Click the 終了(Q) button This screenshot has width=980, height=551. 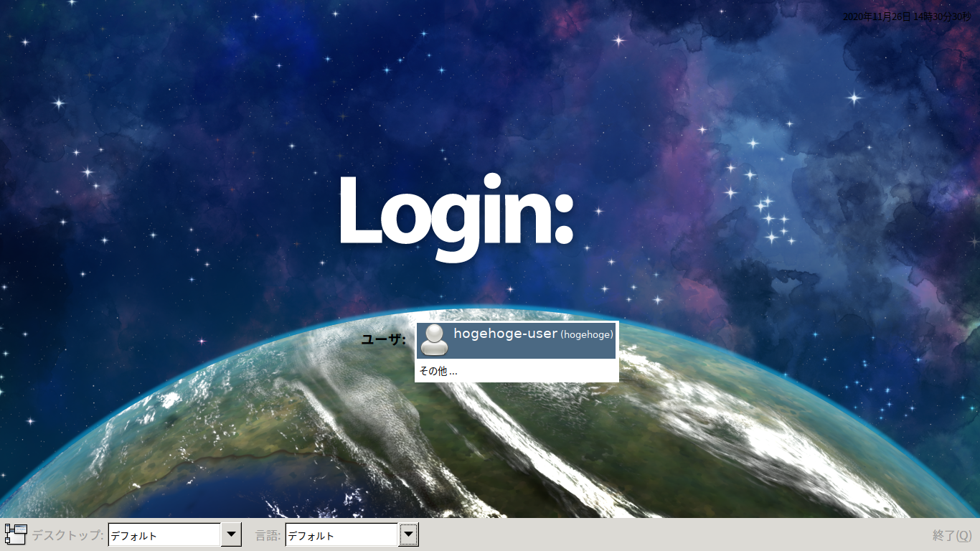(x=952, y=535)
